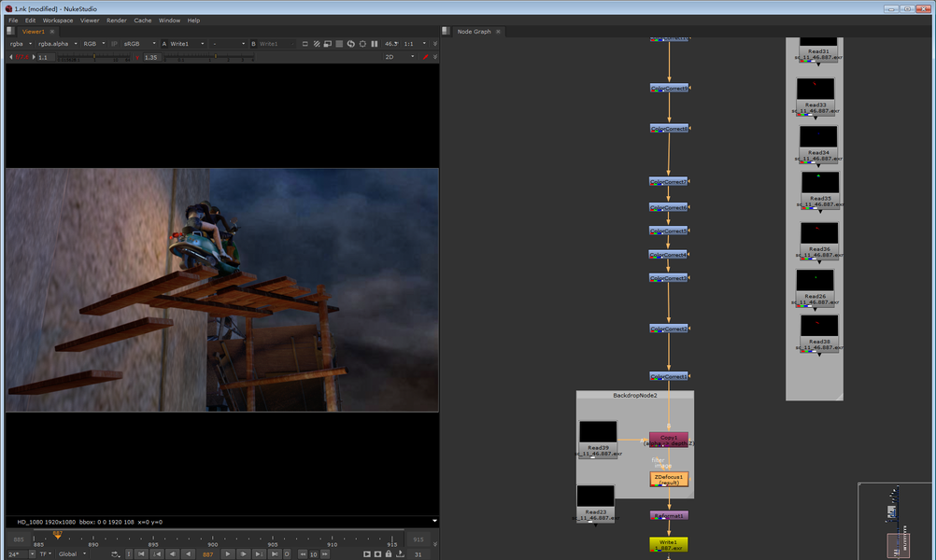Screen dimensions: 936x560
Task: Click the skip back frames icon
Action: pyautogui.click(x=303, y=554)
